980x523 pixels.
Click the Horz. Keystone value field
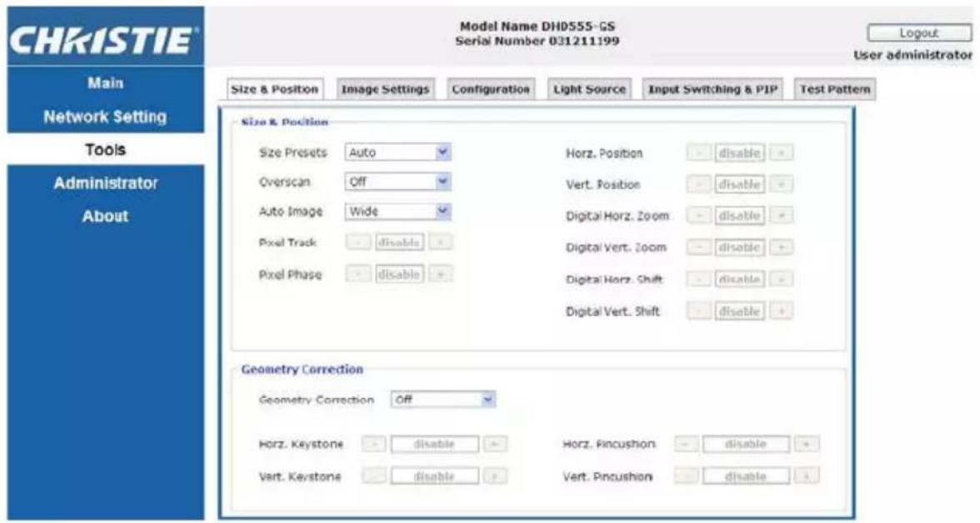435,444
